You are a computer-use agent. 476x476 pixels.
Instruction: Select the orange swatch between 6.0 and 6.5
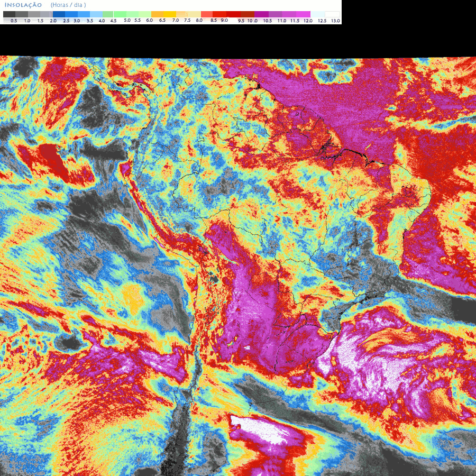click(157, 14)
